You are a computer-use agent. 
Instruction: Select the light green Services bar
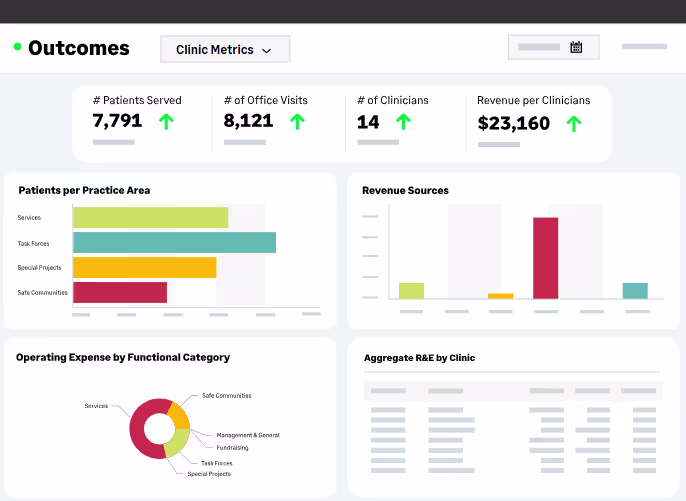click(x=150, y=217)
